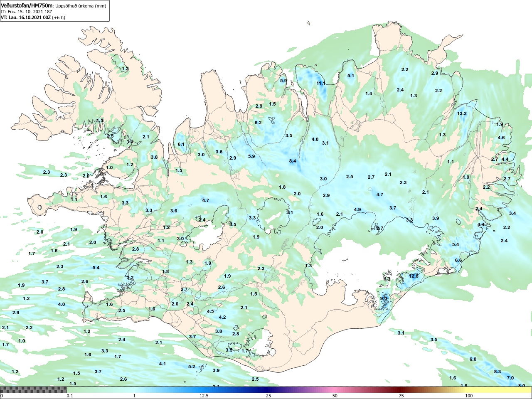The image size is (532, 399).
Task: Click the 8.3 value offshore
Action: [498, 372]
